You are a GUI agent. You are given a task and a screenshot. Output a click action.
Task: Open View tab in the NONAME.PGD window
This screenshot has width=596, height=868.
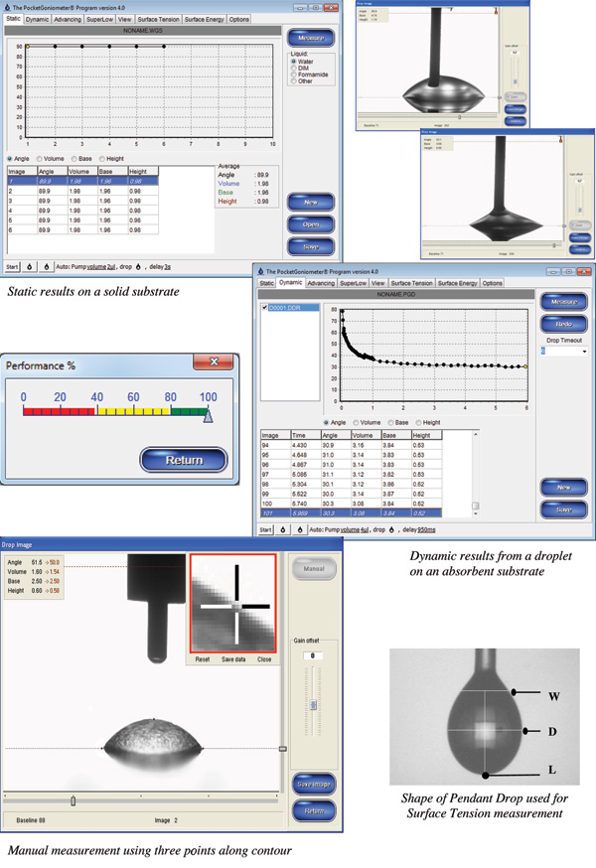click(x=378, y=283)
